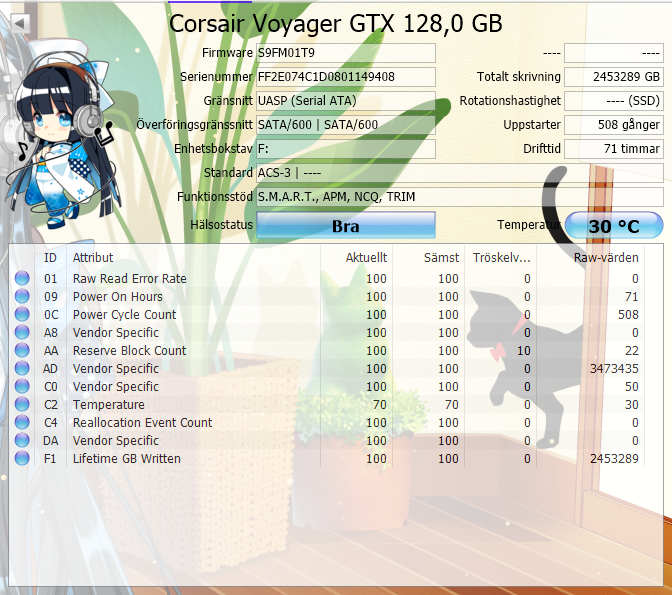Click the Drifttid value 71 timmar
Image resolution: width=672 pixels, height=595 pixels.
point(614,149)
